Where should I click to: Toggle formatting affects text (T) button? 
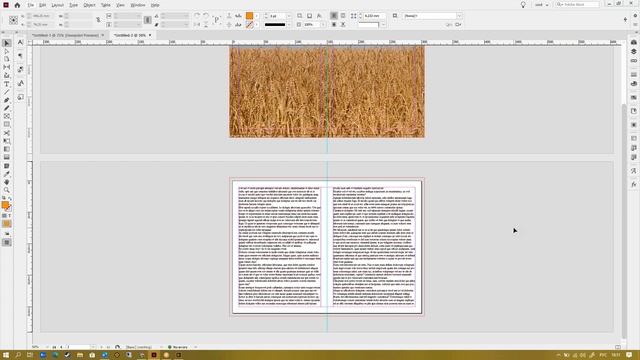point(10,216)
